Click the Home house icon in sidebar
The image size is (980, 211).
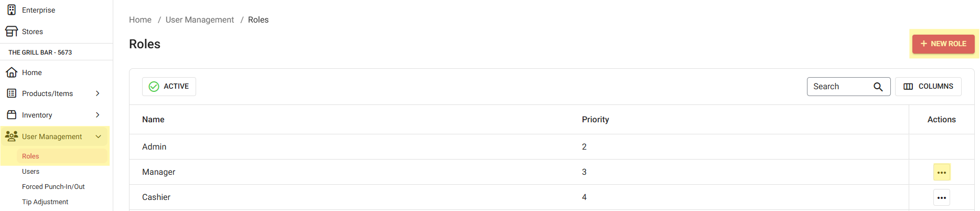click(x=12, y=72)
